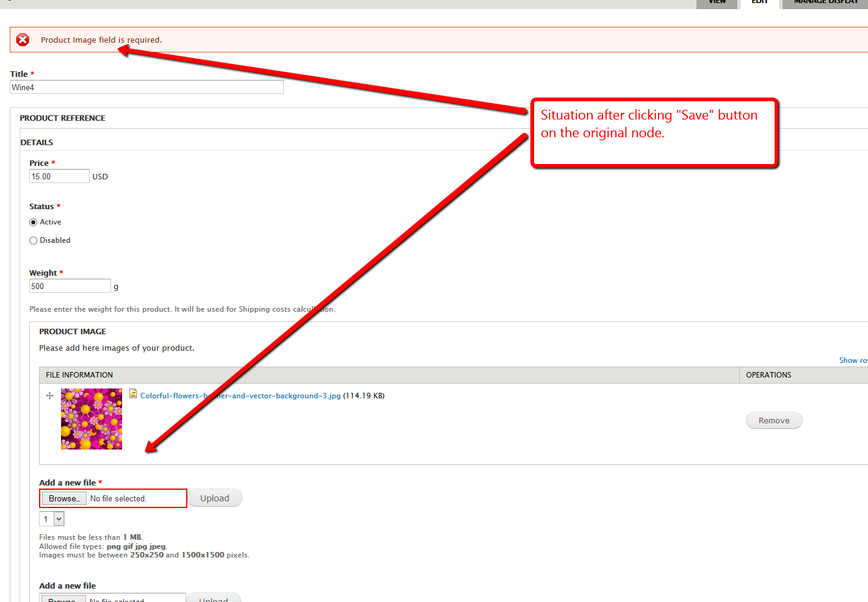868x602 pixels.
Task: Click the Browse button in Add a new file
Action: point(63,498)
